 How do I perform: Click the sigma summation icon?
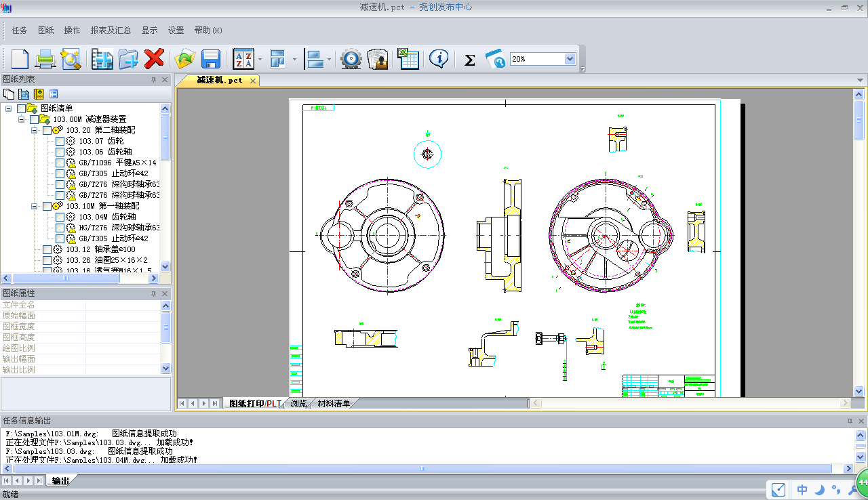click(469, 60)
